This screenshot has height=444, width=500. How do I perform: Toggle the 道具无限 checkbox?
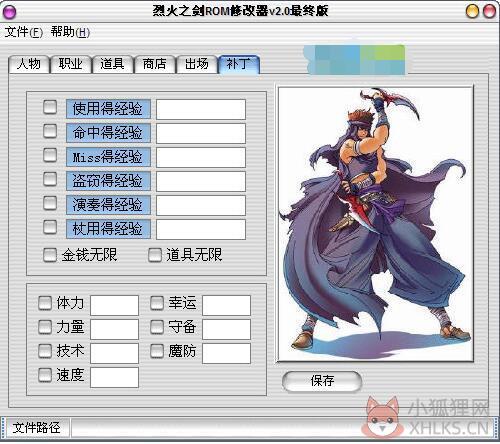pos(155,255)
